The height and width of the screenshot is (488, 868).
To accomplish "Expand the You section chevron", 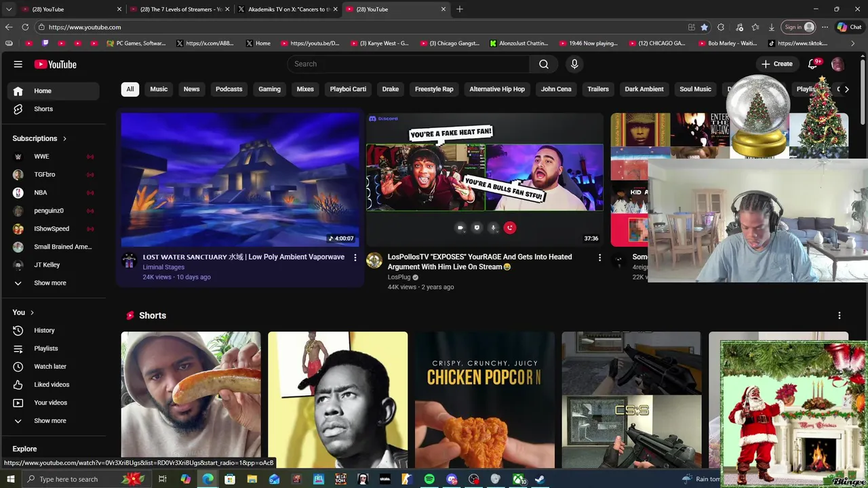I will pyautogui.click(x=32, y=312).
